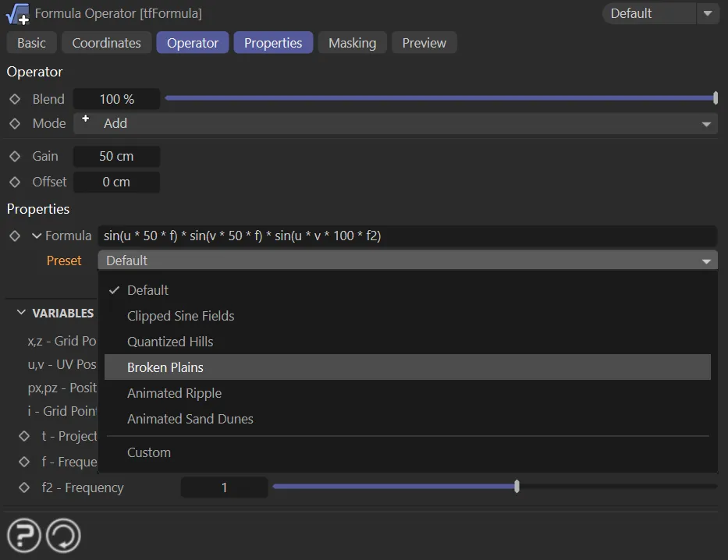The image size is (728, 560).
Task: Click the Formula expression text field
Action: (x=406, y=236)
